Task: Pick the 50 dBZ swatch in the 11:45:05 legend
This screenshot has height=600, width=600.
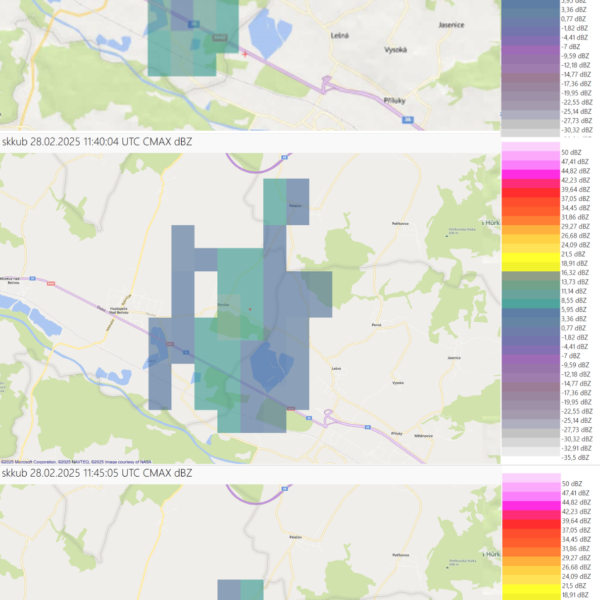Action: click(531, 478)
